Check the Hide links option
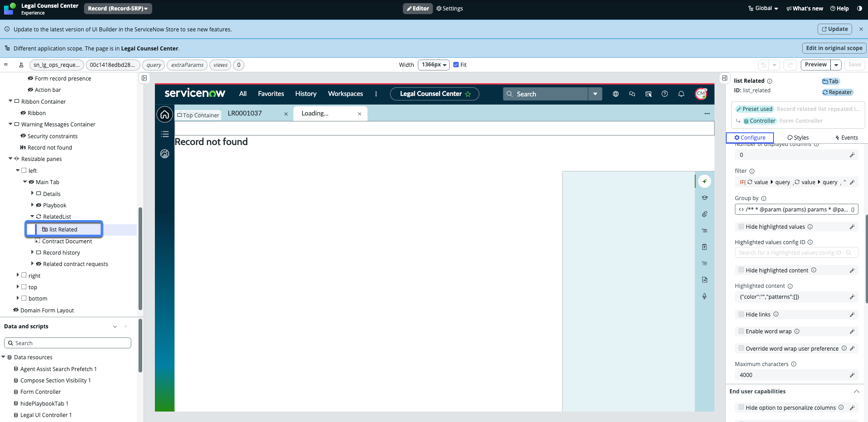 pos(741,314)
